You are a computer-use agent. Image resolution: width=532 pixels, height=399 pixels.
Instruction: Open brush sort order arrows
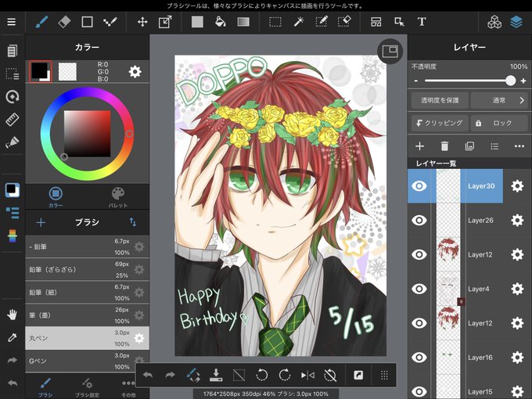133,222
